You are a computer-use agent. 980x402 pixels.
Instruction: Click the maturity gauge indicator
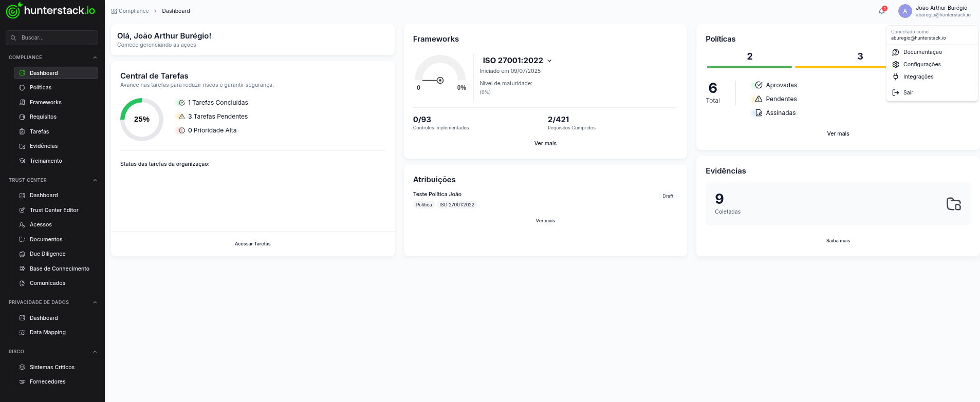click(x=440, y=80)
